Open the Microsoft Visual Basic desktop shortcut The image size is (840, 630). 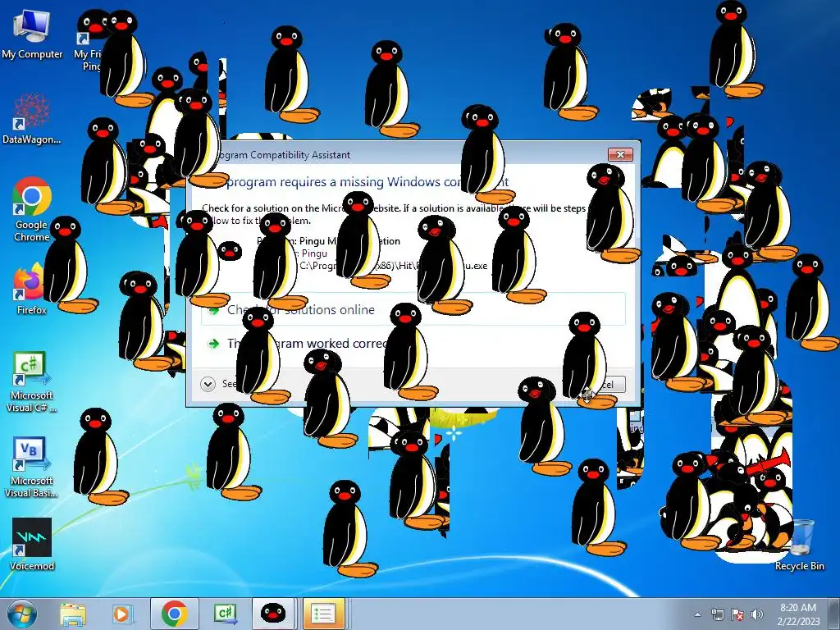pyautogui.click(x=31, y=467)
